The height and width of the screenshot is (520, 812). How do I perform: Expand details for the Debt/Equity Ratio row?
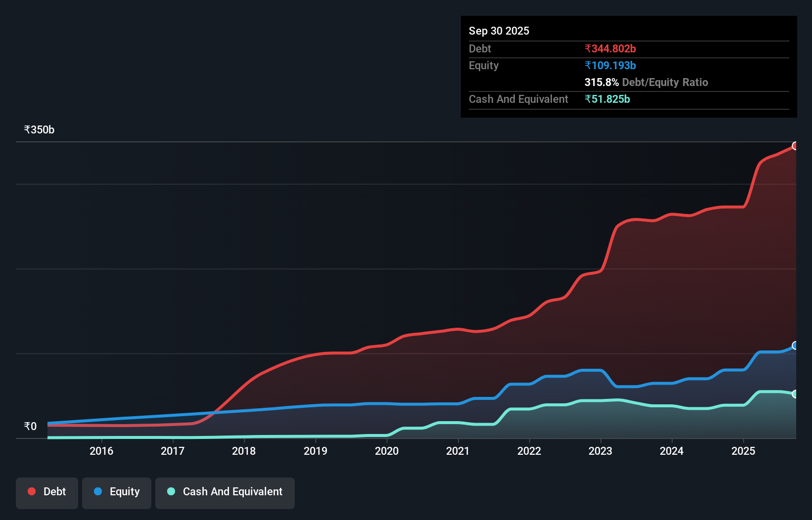[x=646, y=82]
